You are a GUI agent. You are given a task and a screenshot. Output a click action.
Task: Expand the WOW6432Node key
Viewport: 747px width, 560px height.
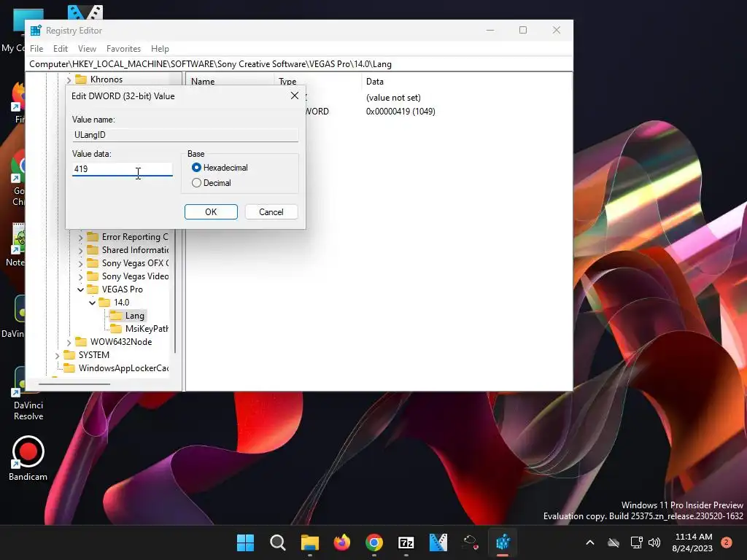click(69, 342)
